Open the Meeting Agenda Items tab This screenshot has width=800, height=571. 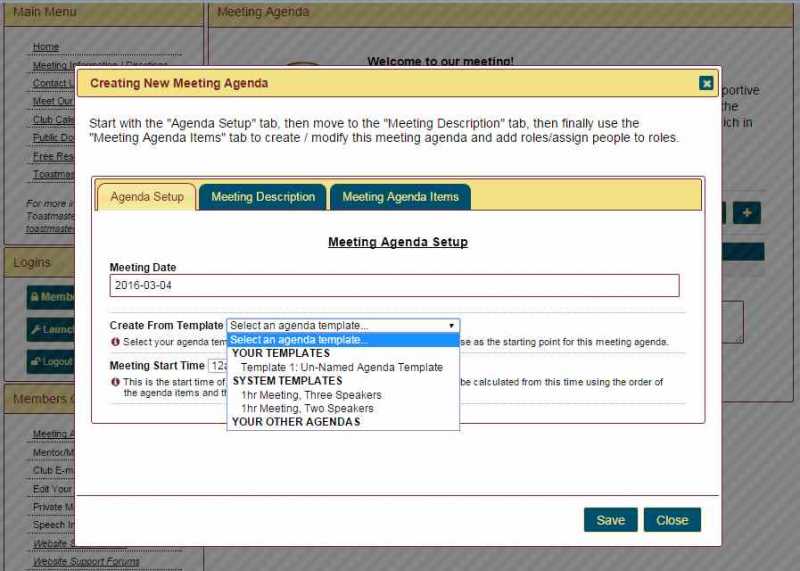(x=400, y=197)
